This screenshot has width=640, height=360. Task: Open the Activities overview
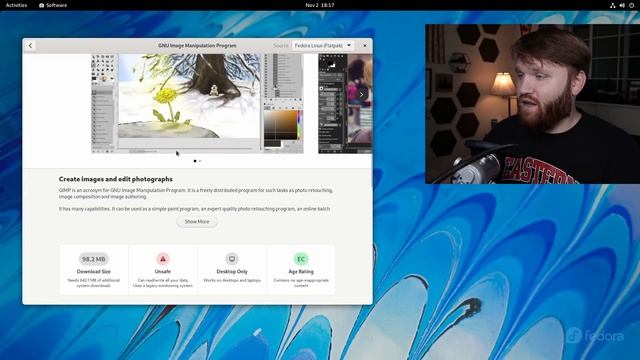coord(16,5)
